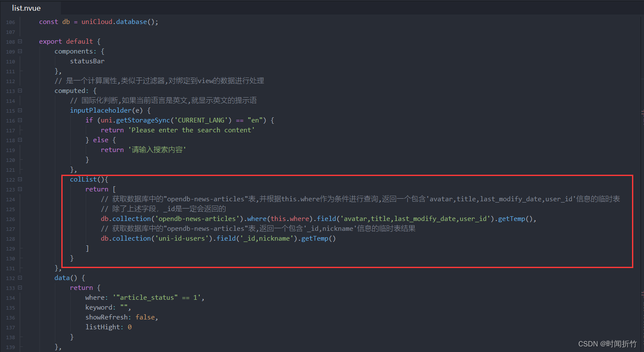Fold the return array at line 123
The image size is (644, 352).
click(20, 189)
